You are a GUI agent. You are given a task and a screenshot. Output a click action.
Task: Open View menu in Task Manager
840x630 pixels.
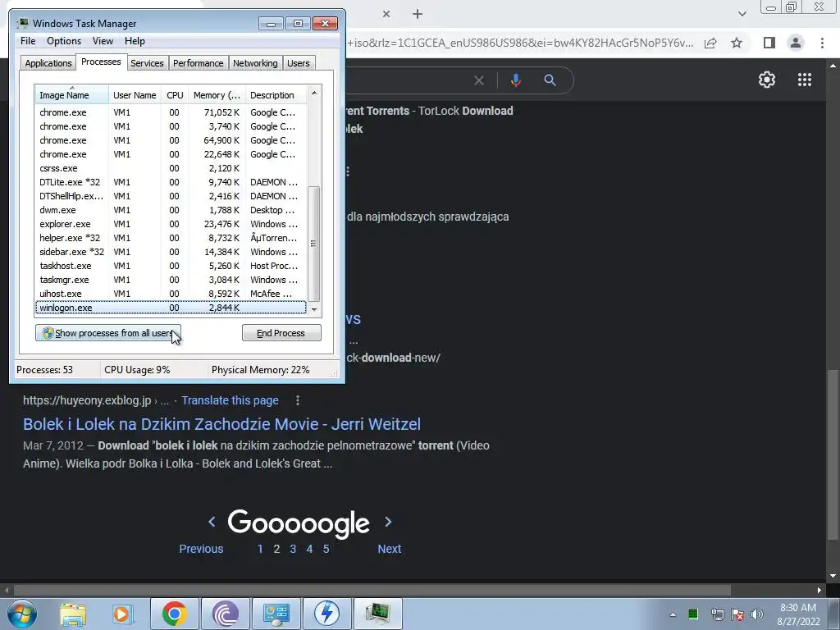pos(103,41)
